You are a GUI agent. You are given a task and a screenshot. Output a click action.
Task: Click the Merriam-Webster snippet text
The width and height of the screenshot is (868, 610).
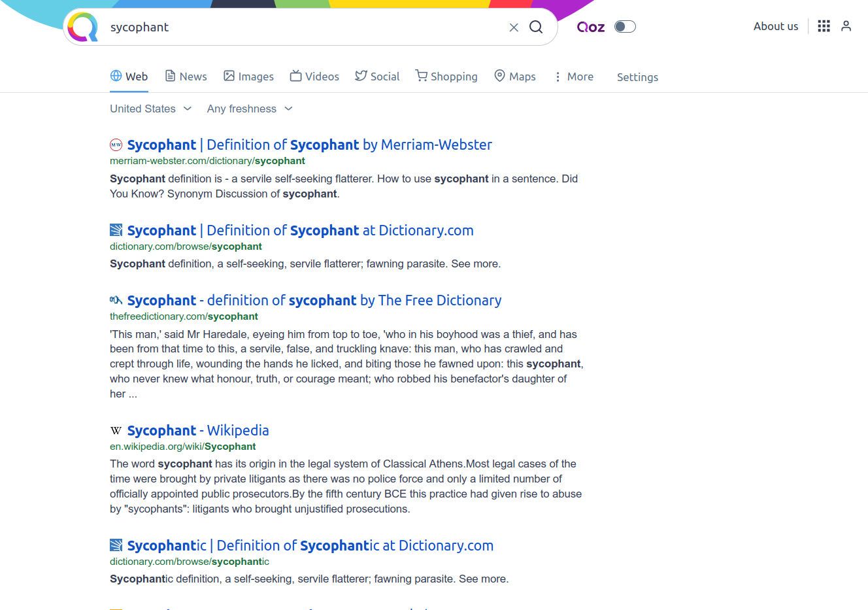(x=344, y=186)
